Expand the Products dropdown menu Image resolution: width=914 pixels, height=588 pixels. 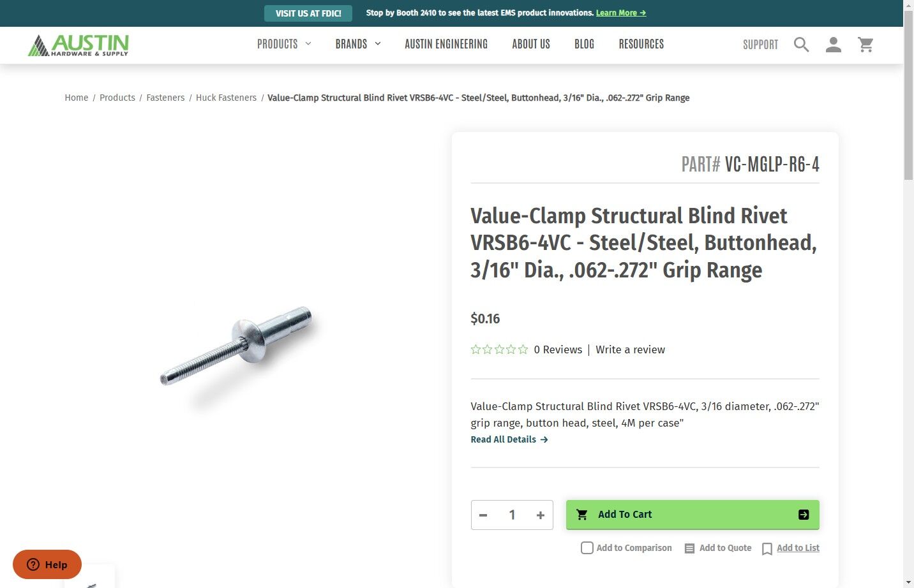[284, 44]
